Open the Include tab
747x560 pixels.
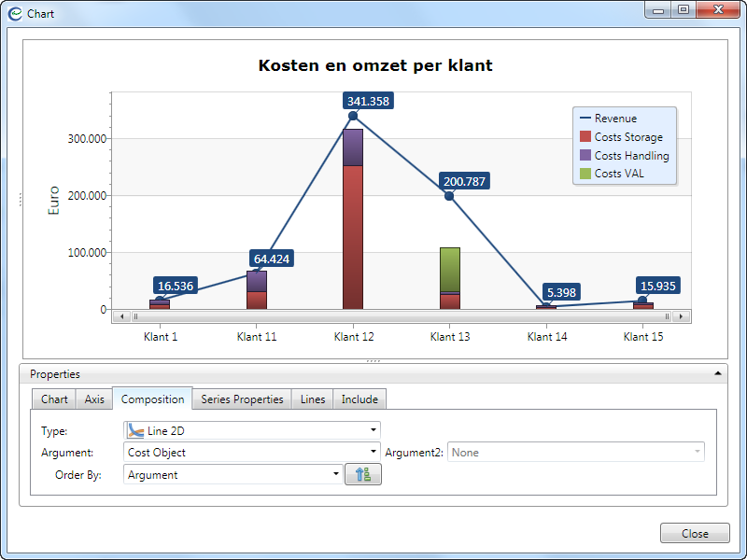(x=359, y=399)
